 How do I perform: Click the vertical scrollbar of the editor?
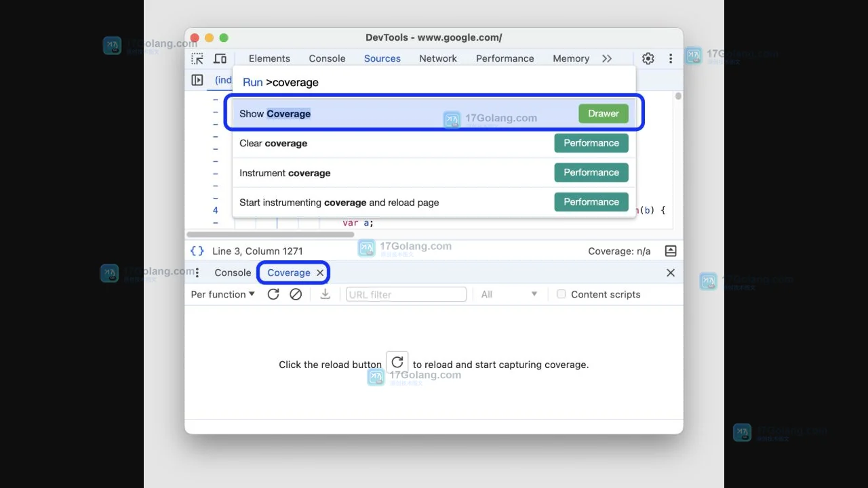[678, 96]
